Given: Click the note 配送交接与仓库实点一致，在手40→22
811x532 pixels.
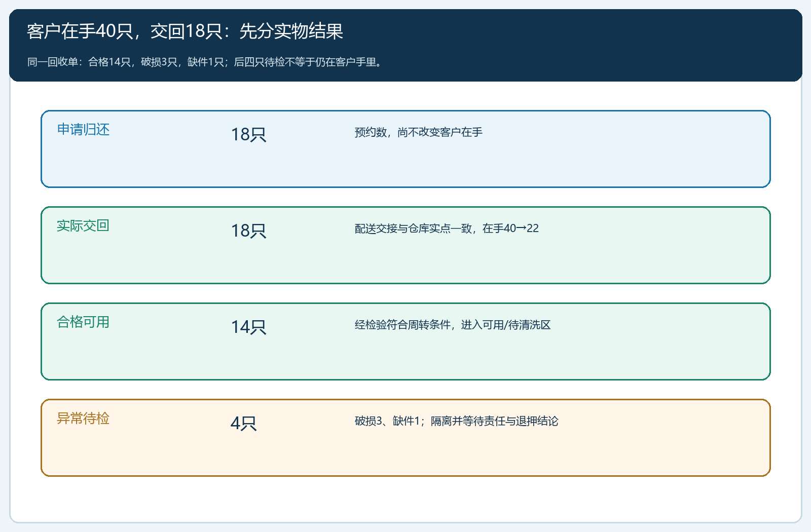Looking at the screenshot, I should click(x=447, y=229).
